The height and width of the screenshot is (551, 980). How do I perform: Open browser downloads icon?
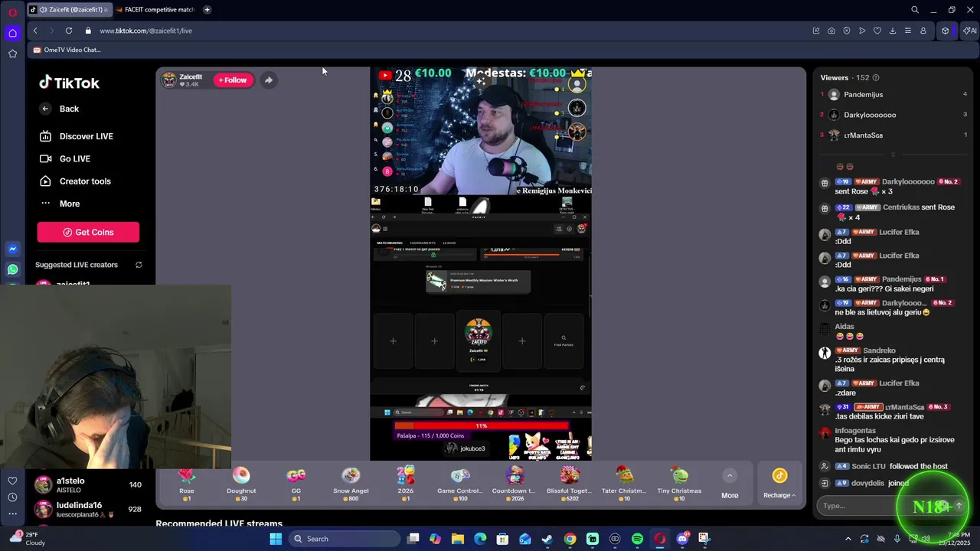(x=893, y=31)
